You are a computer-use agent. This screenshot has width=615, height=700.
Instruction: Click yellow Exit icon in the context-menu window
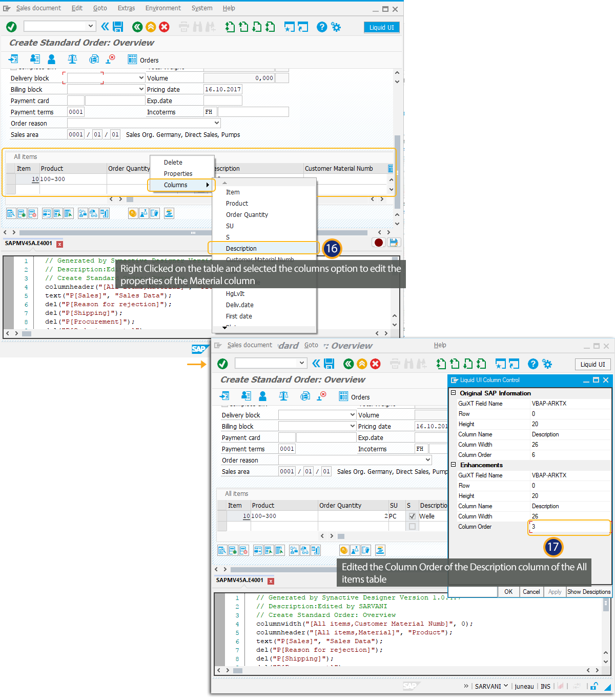[151, 27]
